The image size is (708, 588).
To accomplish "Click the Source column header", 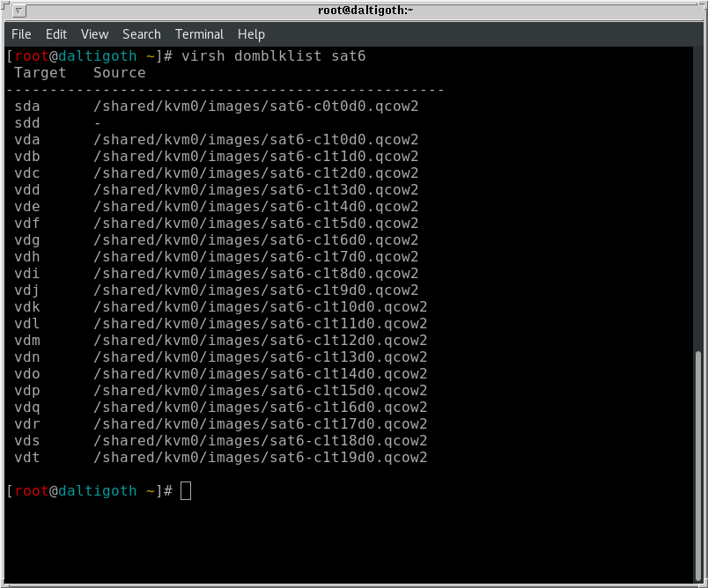I will [x=120, y=73].
